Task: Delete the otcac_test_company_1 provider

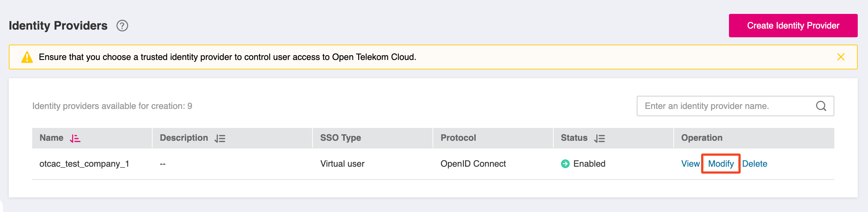Action: [755, 164]
